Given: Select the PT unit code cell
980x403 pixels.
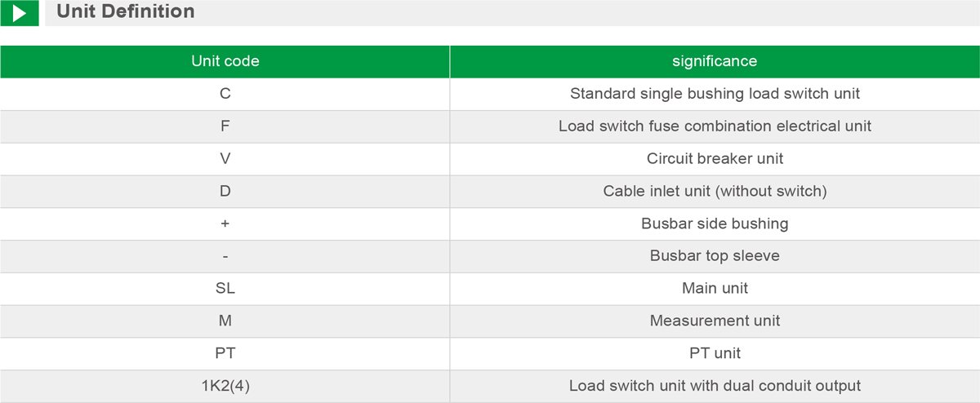Looking at the screenshot, I should [225, 353].
